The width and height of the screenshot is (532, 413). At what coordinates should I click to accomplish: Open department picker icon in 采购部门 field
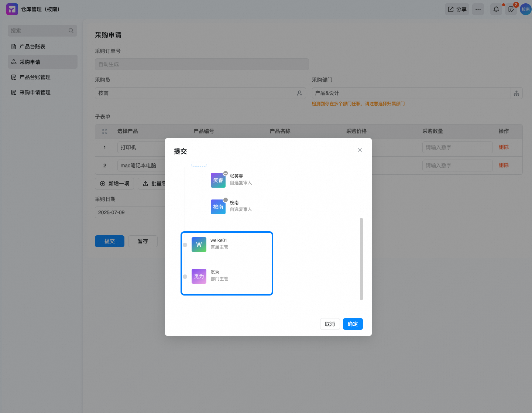(516, 93)
